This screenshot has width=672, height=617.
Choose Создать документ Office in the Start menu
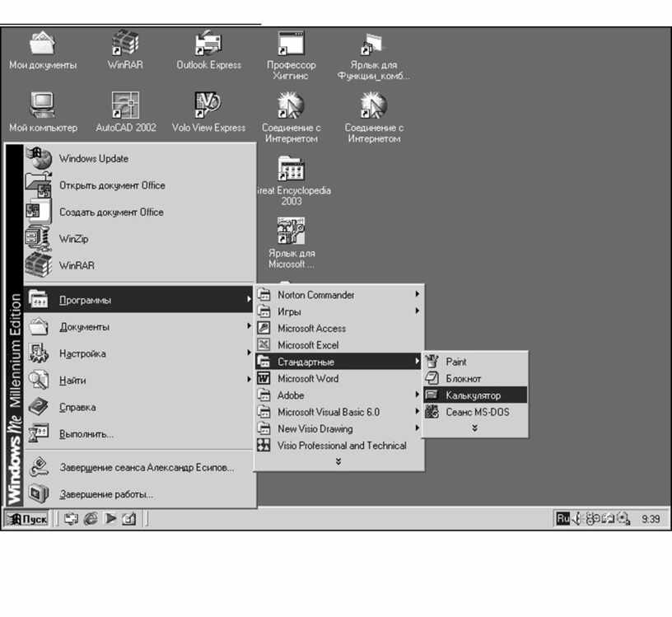point(138,212)
